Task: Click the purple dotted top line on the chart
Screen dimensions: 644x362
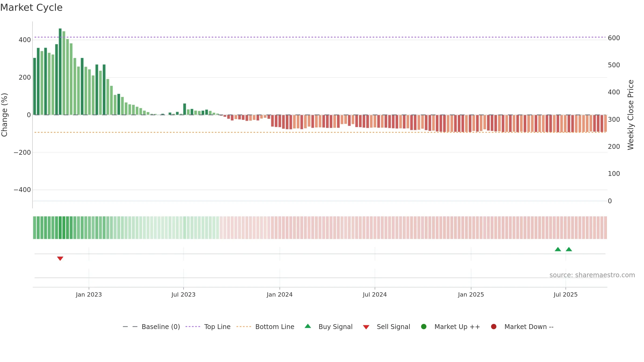Action: [320, 37]
